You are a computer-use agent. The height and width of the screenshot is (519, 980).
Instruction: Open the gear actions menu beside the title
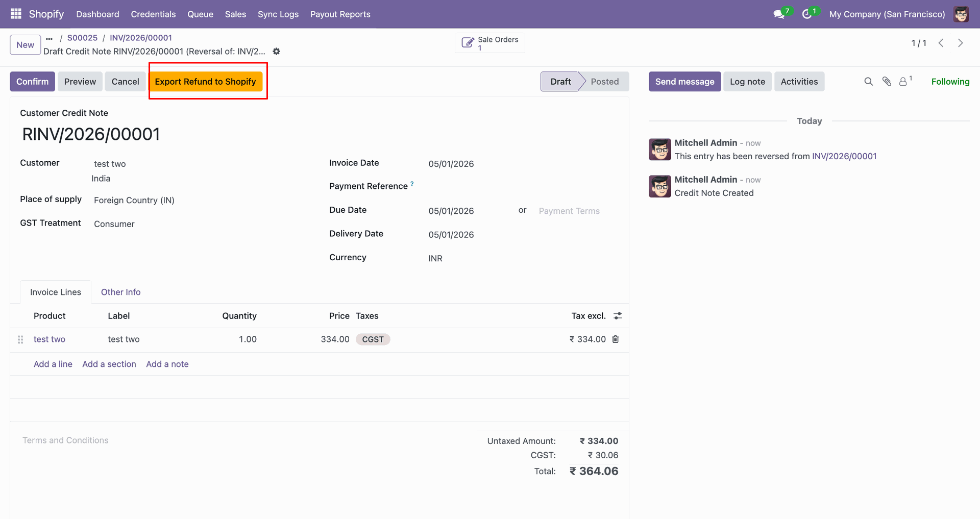pyautogui.click(x=276, y=52)
